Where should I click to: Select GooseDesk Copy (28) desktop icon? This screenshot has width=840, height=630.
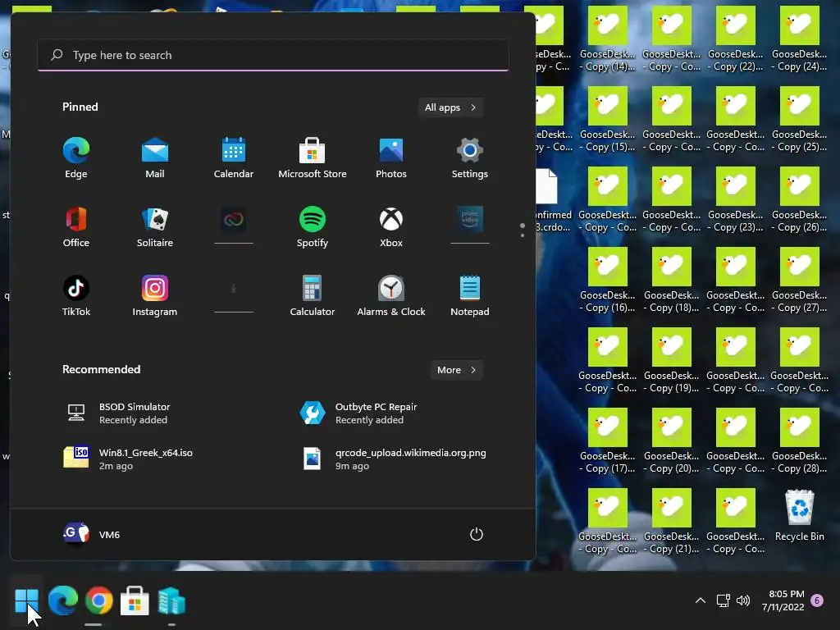point(799,441)
